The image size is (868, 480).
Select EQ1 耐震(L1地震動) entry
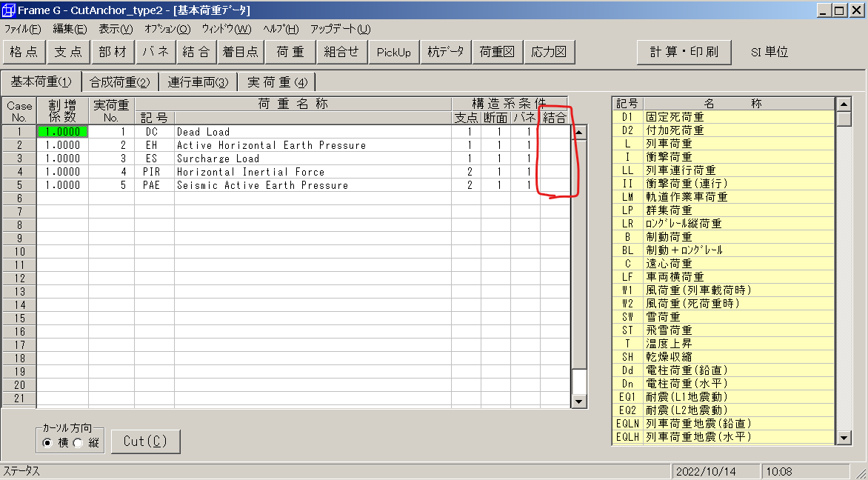724,397
